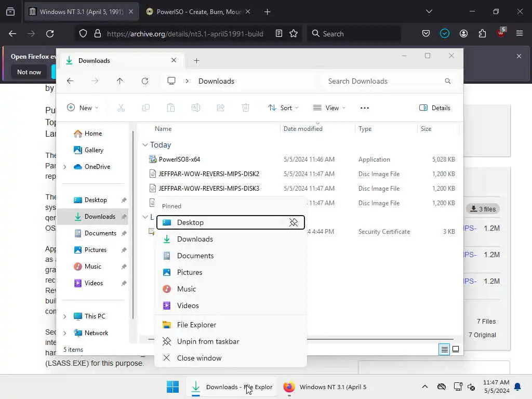Open the New dropdown in Explorer
This screenshot has width=532, height=399.
coord(83,108)
